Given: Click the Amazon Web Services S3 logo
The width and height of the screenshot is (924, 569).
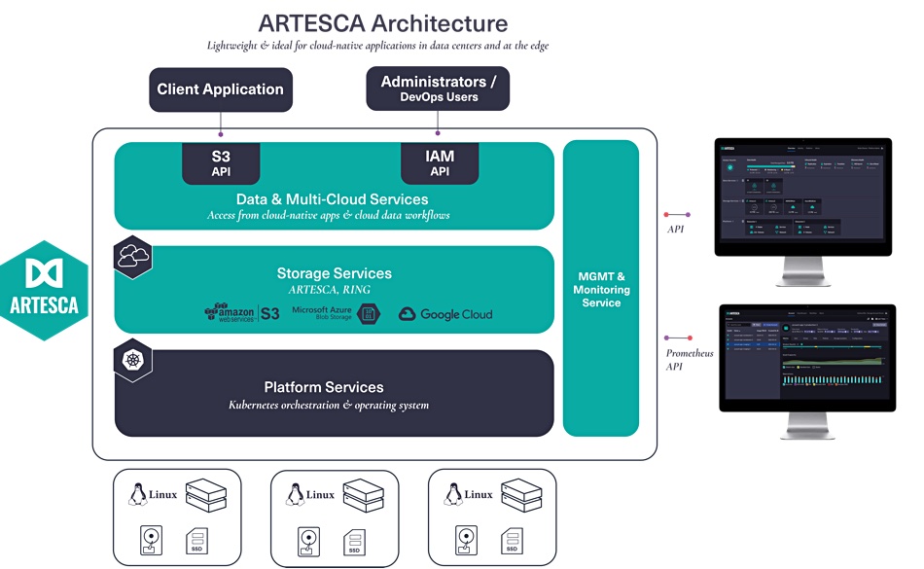Looking at the screenshot, I should pyautogui.click(x=242, y=313).
